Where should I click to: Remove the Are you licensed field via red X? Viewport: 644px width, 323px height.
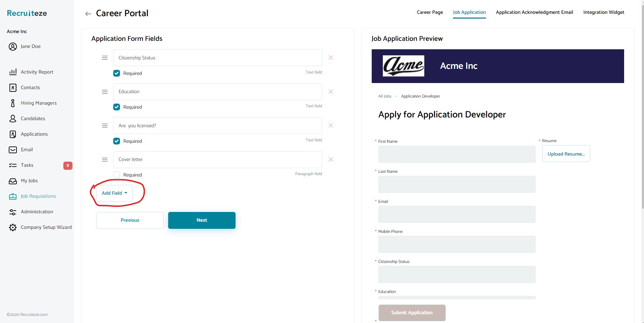click(331, 125)
